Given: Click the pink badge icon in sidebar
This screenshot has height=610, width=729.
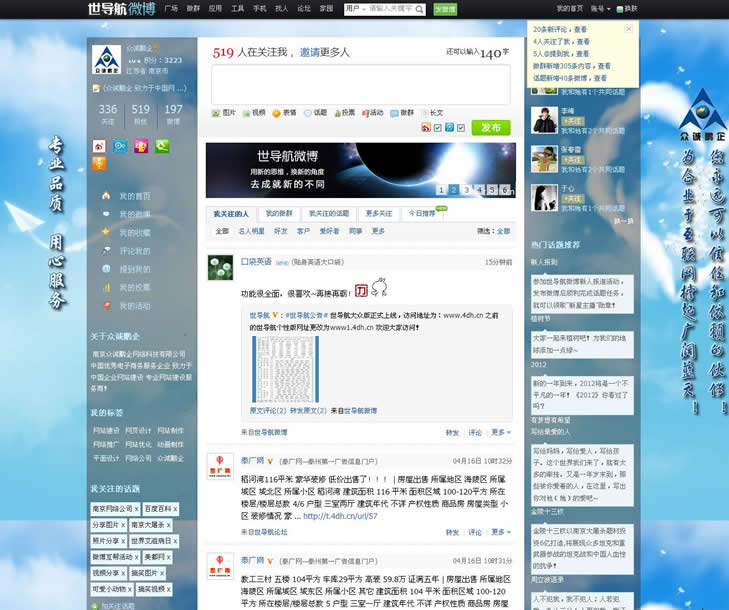Looking at the screenshot, I should point(141,146).
